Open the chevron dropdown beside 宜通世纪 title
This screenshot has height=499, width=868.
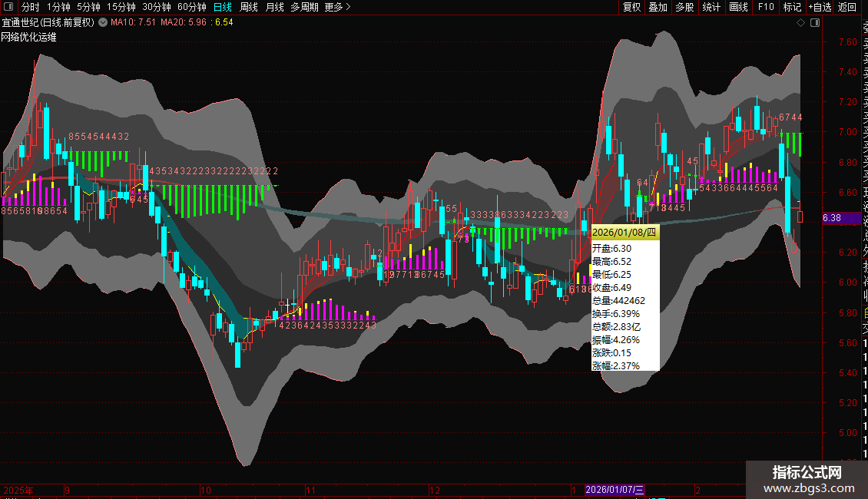pos(103,22)
